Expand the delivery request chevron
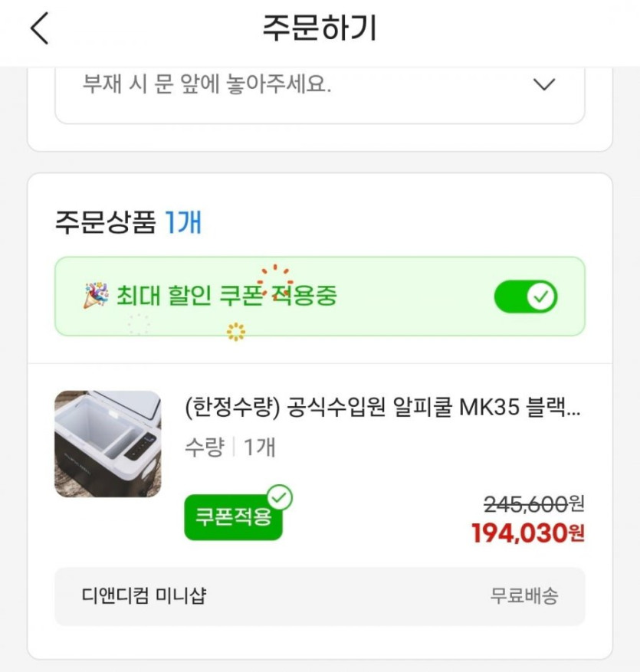This screenshot has width=640, height=672. coord(544,84)
